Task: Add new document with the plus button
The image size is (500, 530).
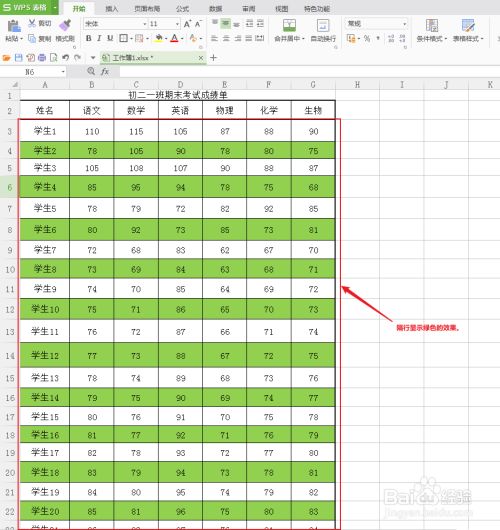Action: point(213,58)
